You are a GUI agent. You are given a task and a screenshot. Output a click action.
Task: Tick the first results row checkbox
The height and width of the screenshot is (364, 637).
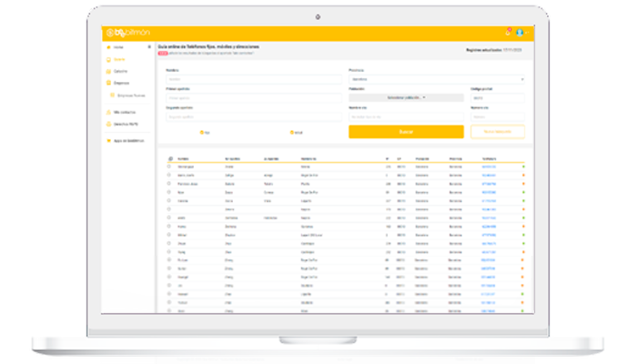click(x=169, y=167)
